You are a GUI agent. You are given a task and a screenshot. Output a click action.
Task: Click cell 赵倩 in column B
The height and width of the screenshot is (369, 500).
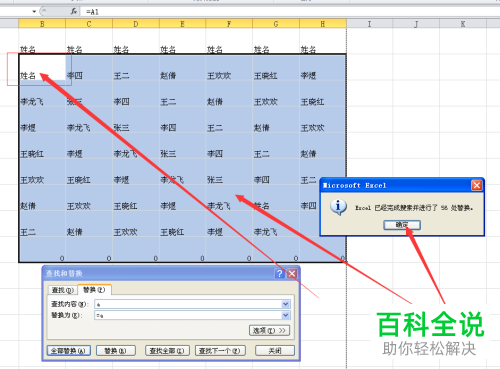[42, 198]
